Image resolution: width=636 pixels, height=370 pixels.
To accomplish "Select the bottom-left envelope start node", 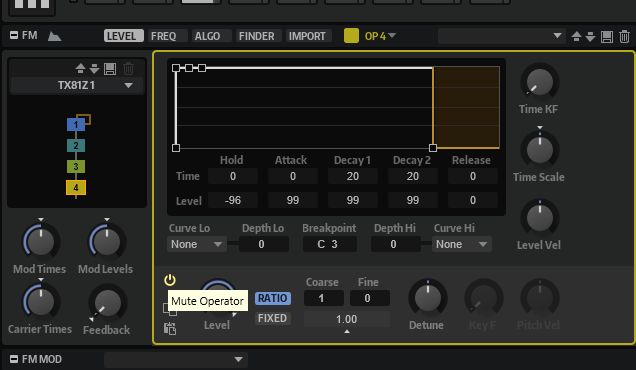I will pos(176,148).
